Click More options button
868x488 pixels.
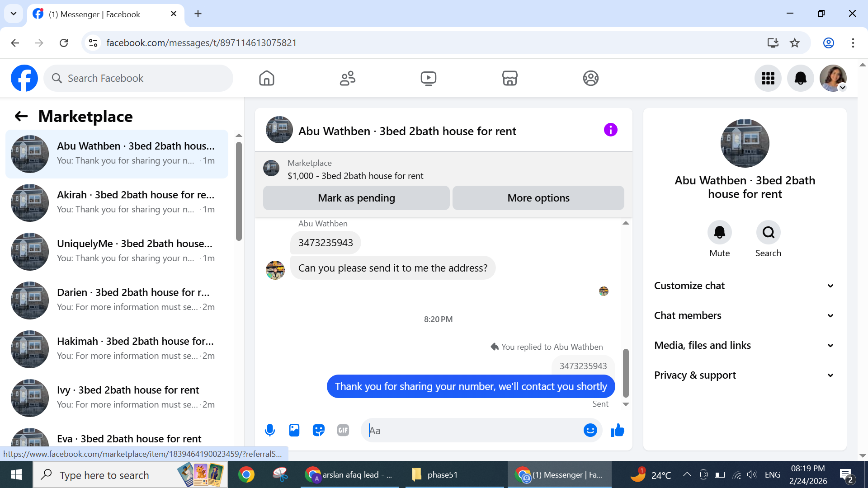pyautogui.click(x=538, y=198)
